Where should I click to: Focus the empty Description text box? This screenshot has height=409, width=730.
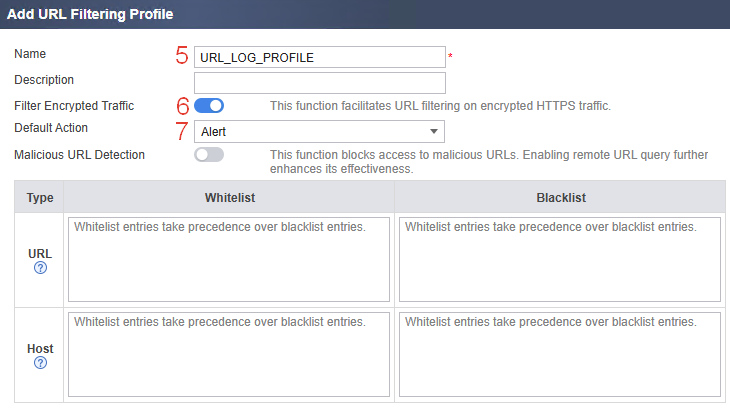tap(318, 82)
